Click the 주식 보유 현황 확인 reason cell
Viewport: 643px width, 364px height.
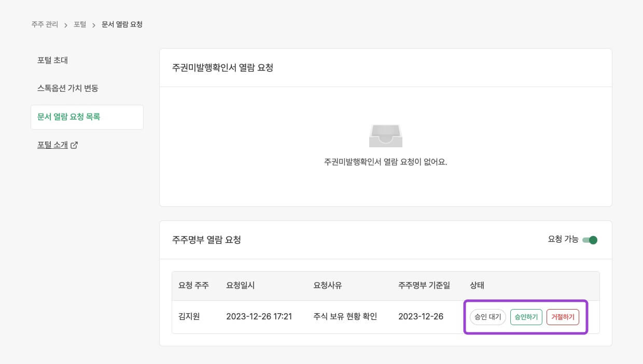pos(345,316)
